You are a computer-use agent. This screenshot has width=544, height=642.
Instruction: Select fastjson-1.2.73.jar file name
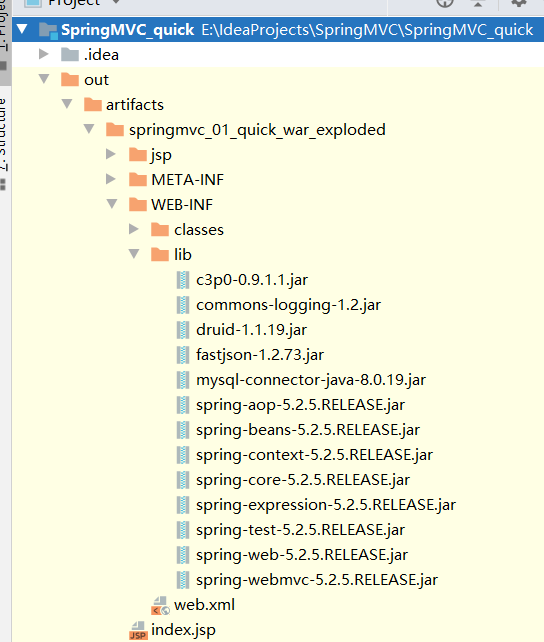[260, 355]
